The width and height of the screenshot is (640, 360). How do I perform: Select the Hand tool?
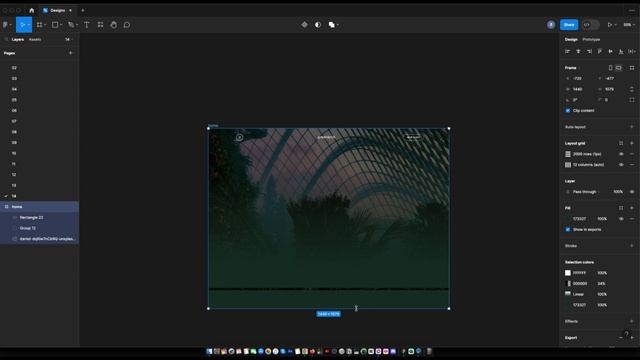coord(113,25)
